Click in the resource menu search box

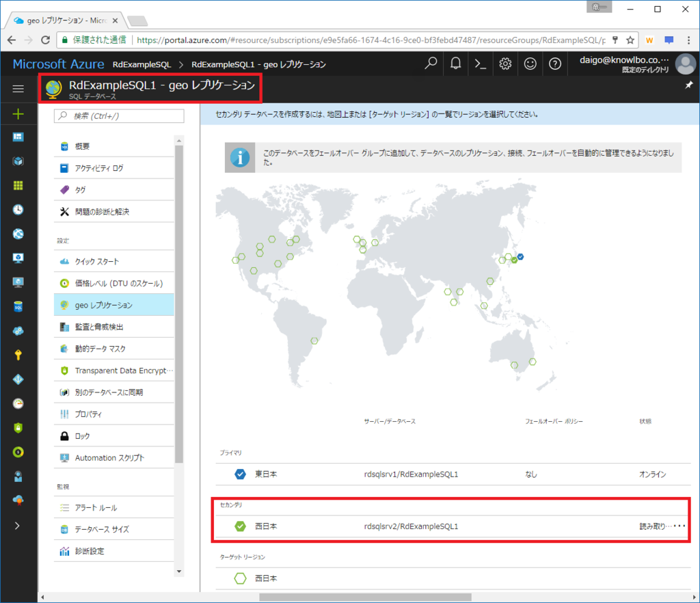pyautogui.click(x=119, y=116)
